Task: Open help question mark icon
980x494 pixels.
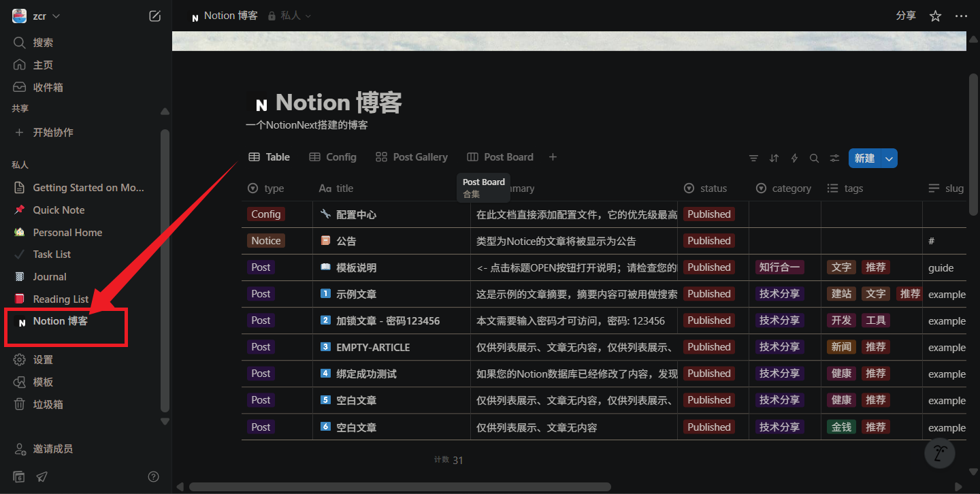Action: tap(154, 476)
